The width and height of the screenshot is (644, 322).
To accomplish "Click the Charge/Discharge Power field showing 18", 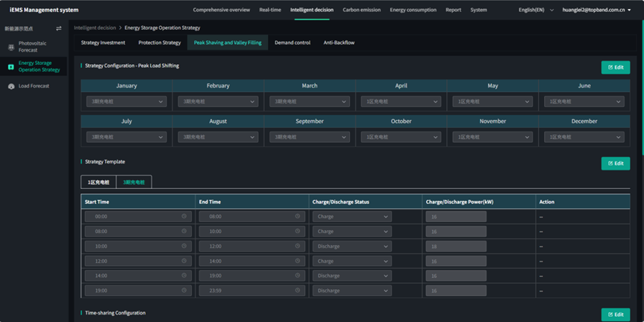I will tap(456, 246).
